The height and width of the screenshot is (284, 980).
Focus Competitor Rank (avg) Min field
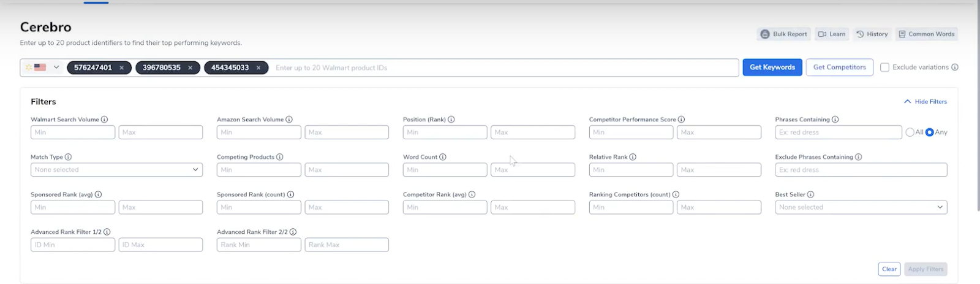tap(445, 207)
